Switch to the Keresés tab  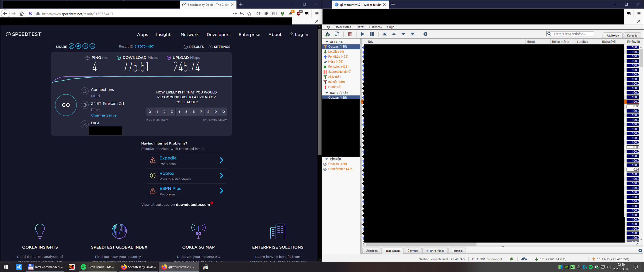[632, 35]
